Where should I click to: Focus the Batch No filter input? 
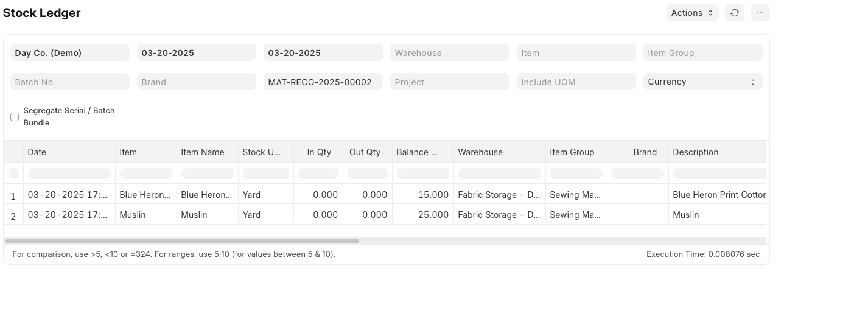coord(70,82)
